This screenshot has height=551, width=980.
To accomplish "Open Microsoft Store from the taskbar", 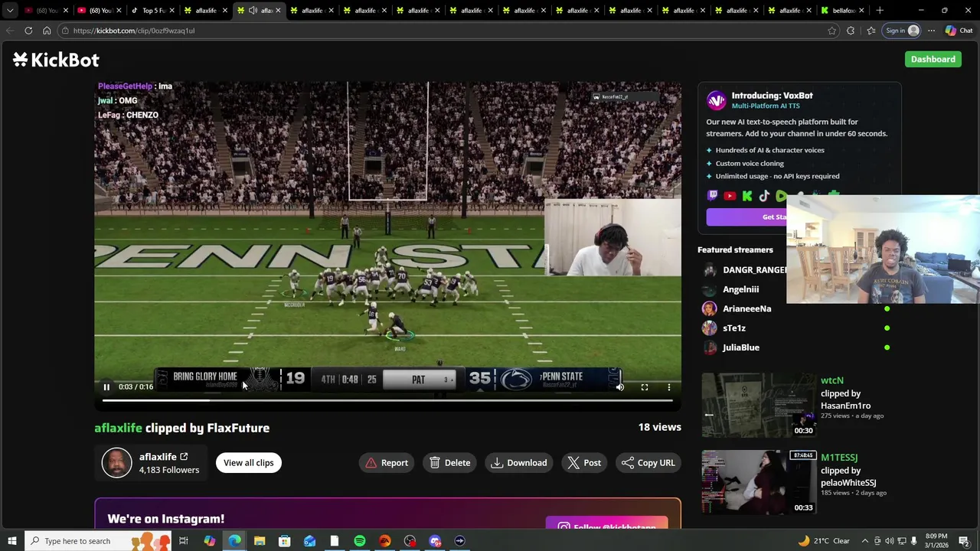I will pyautogui.click(x=284, y=541).
